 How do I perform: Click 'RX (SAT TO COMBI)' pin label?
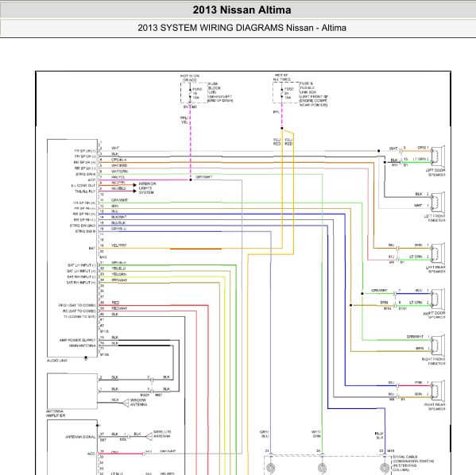(79, 311)
